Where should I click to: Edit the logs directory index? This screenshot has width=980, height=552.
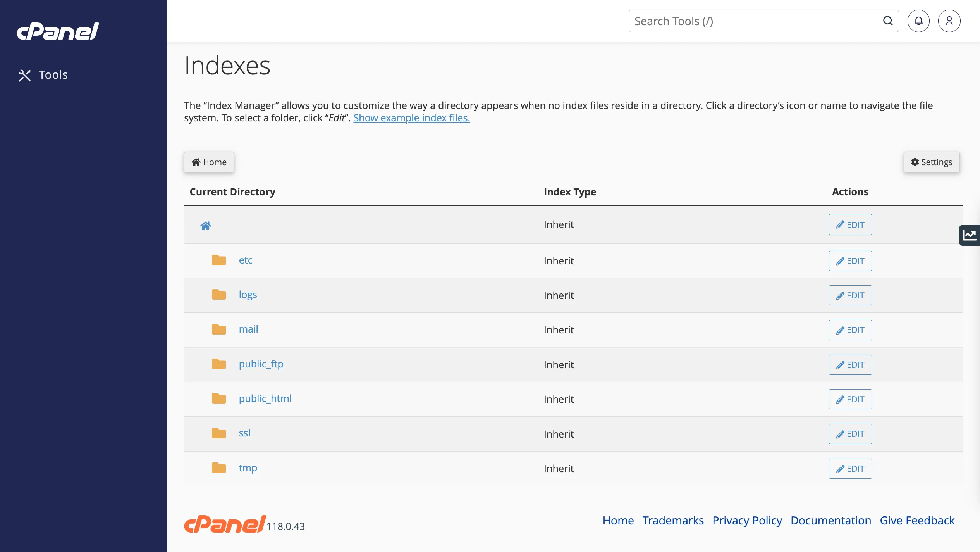click(x=850, y=295)
